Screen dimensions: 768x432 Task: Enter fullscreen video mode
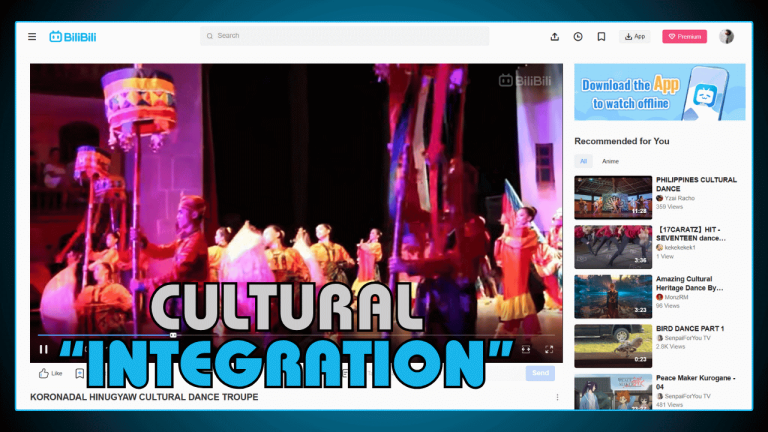pos(549,349)
